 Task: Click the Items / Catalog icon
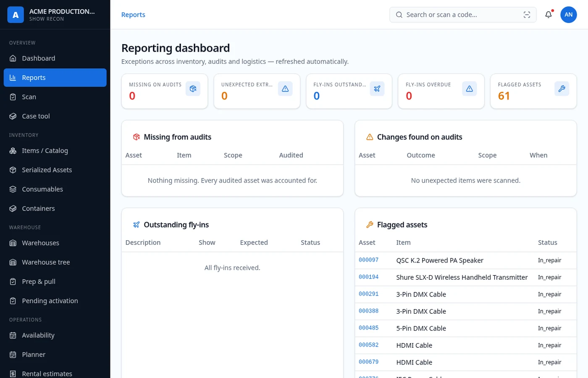(x=13, y=151)
